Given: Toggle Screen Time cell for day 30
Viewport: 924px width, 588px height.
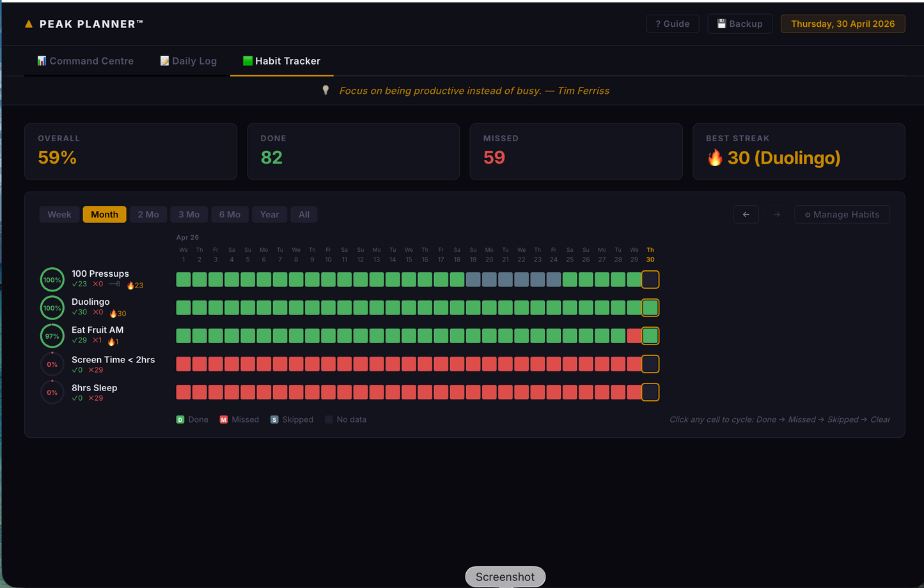Looking at the screenshot, I should coord(650,364).
